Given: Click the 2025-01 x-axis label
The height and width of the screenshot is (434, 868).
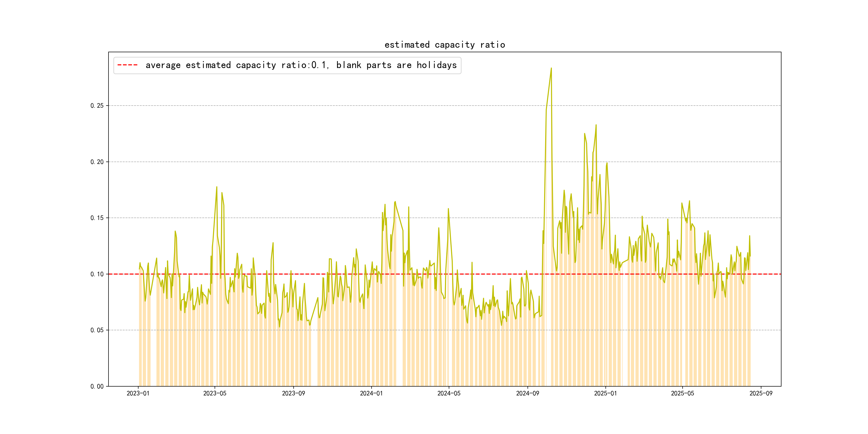Looking at the screenshot, I should click(605, 393).
